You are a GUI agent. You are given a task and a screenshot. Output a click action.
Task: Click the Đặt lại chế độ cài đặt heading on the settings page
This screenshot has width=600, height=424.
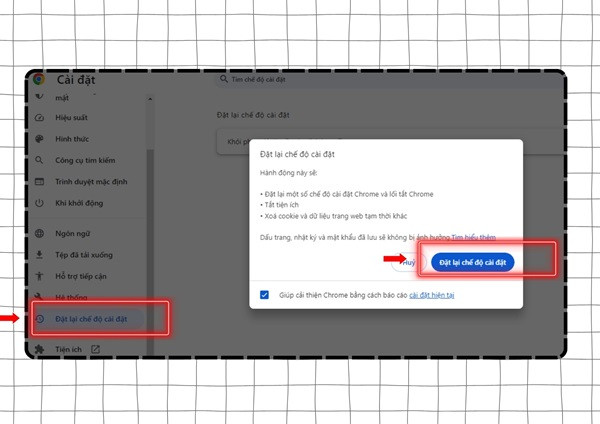[x=253, y=115]
